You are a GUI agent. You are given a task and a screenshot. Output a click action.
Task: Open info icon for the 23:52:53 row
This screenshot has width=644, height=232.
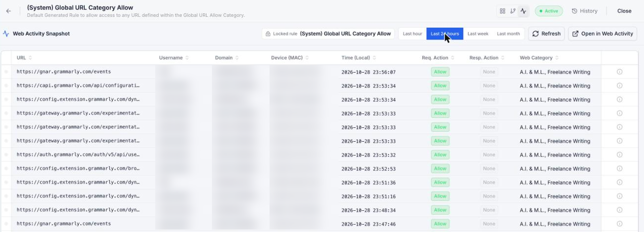click(619, 168)
